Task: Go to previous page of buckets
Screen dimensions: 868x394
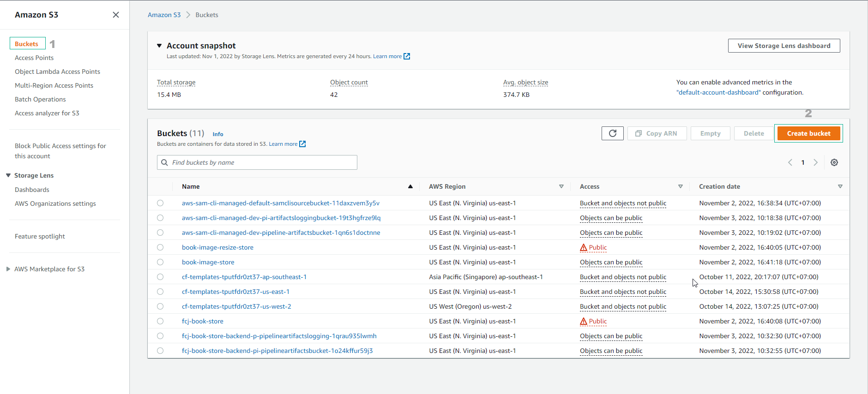Action: (790, 162)
